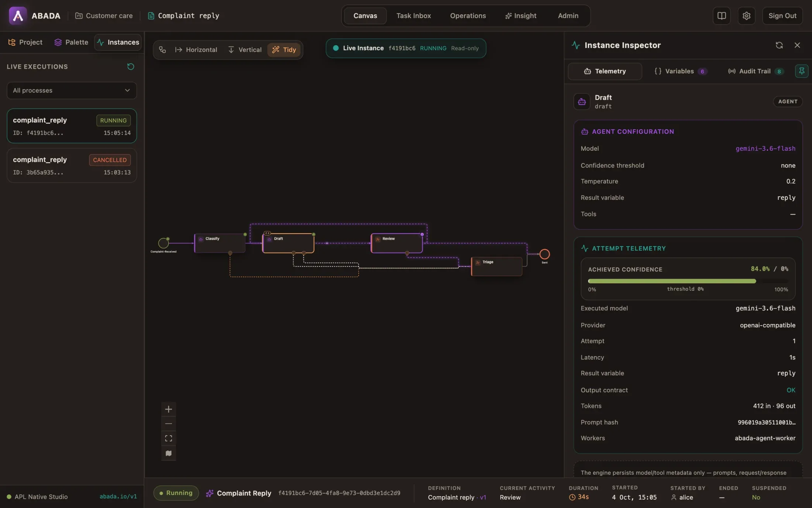Open the Insight tab
This screenshot has width=812, height=508.
(x=521, y=16)
